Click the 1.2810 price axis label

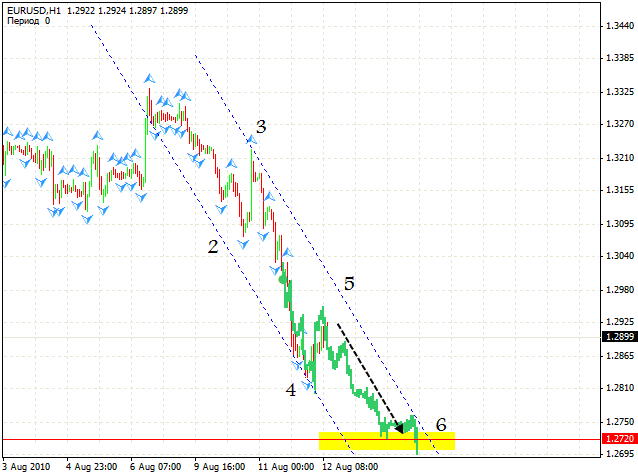coord(620,388)
